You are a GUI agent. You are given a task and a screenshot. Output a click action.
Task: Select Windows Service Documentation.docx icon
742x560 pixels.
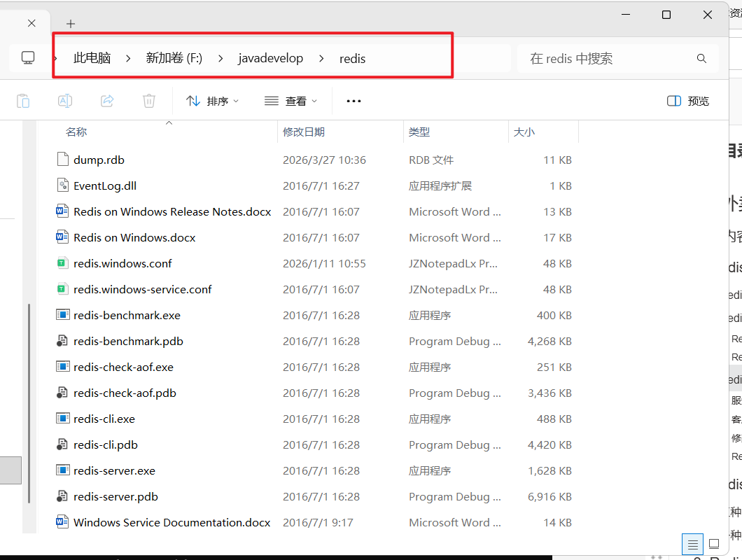point(62,522)
